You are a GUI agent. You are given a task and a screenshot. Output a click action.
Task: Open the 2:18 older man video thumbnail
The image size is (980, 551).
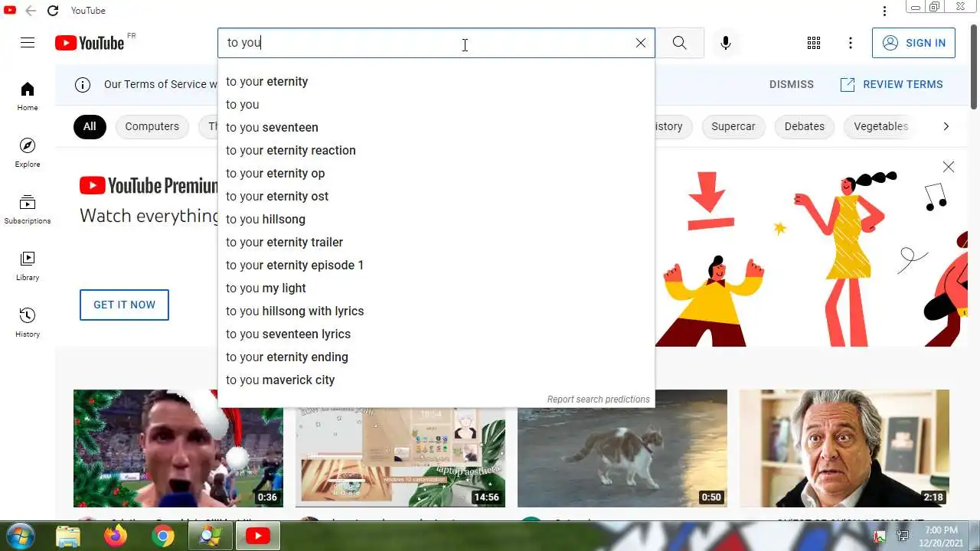(844, 448)
